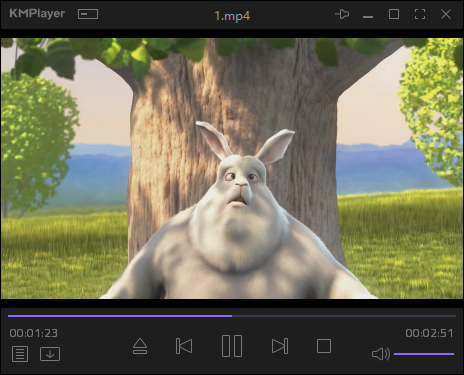Pin the window on top
The image size is (464, 375).
point(342,14)
